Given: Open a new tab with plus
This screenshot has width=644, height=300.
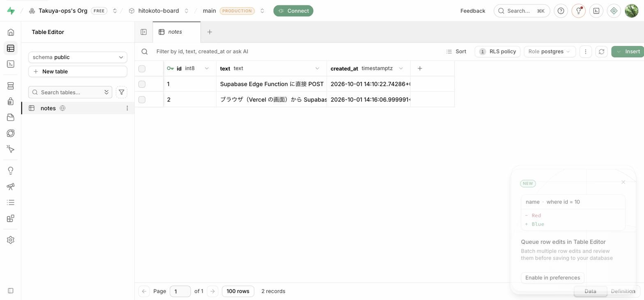Looking at the screenshot, I should pos(210,32).
